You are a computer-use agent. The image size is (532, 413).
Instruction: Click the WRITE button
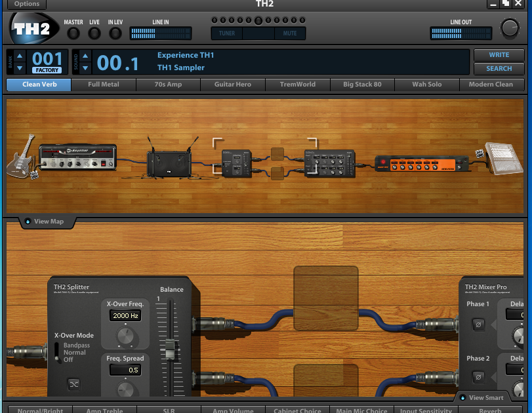click(499, 55)
